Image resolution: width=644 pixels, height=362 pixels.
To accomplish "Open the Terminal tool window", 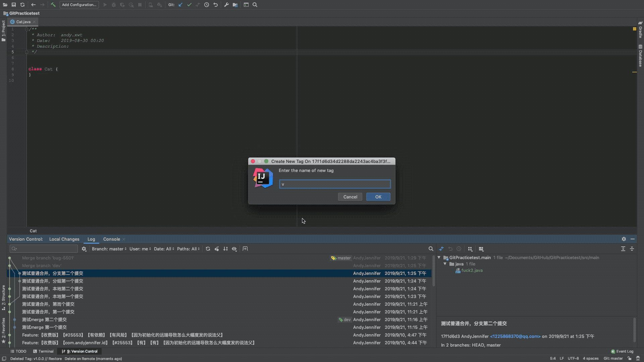I will coord(44,351).
